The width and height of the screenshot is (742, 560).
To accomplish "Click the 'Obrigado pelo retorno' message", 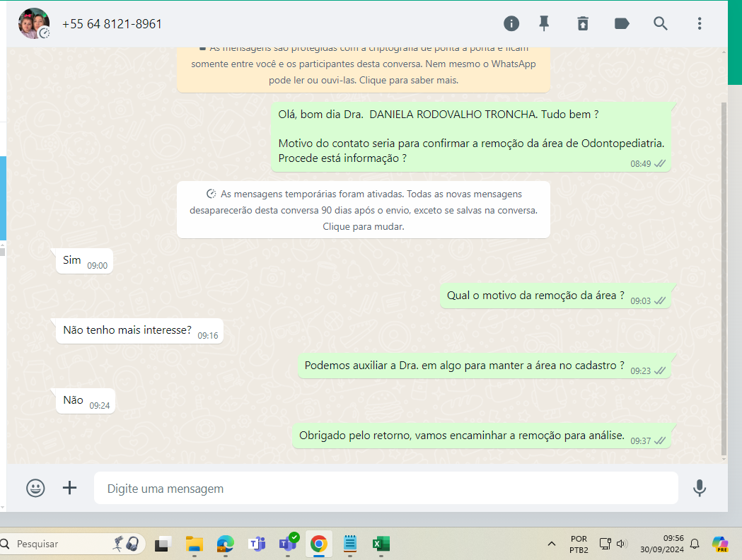I will pos(482,436).
